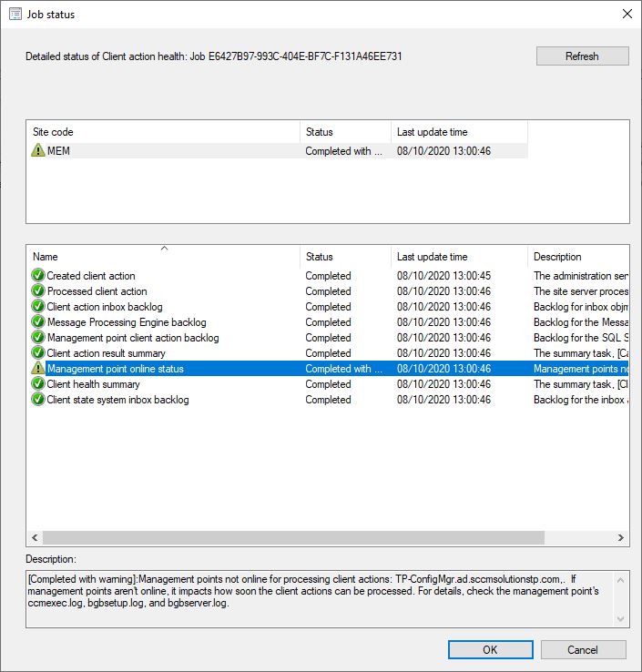
Task: Dismiss the dialog using Cancel
Action: 583,649
